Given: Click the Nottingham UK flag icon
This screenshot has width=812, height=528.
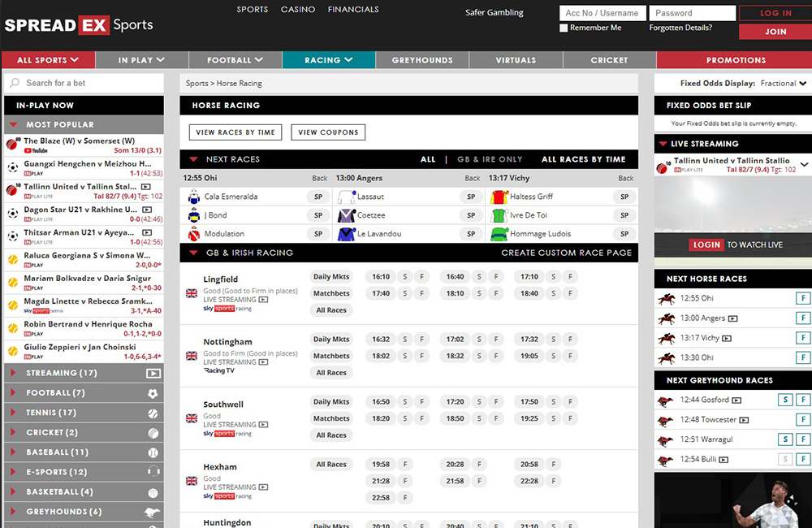Looking at the screenshot, I should pos(192,356).
